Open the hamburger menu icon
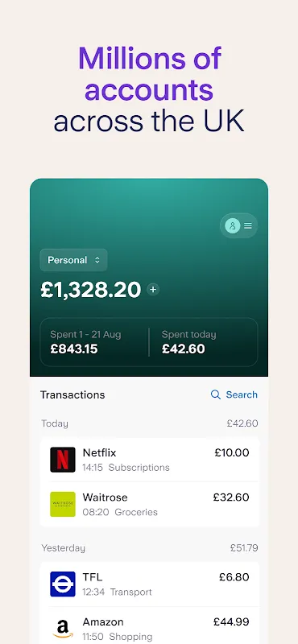298x644 pixels. (248, 225)
